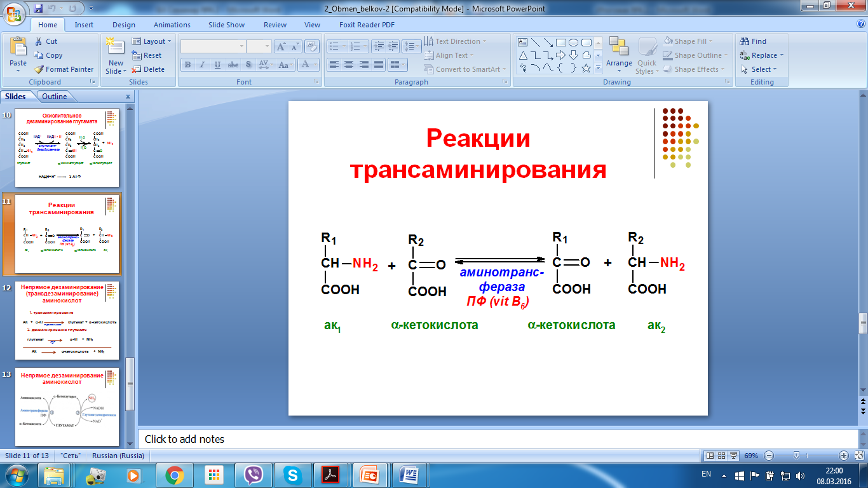Viewport: 868px width, 488px height.
Task: Open Find with binoculars icon
Action: click(x=754, y=41)
